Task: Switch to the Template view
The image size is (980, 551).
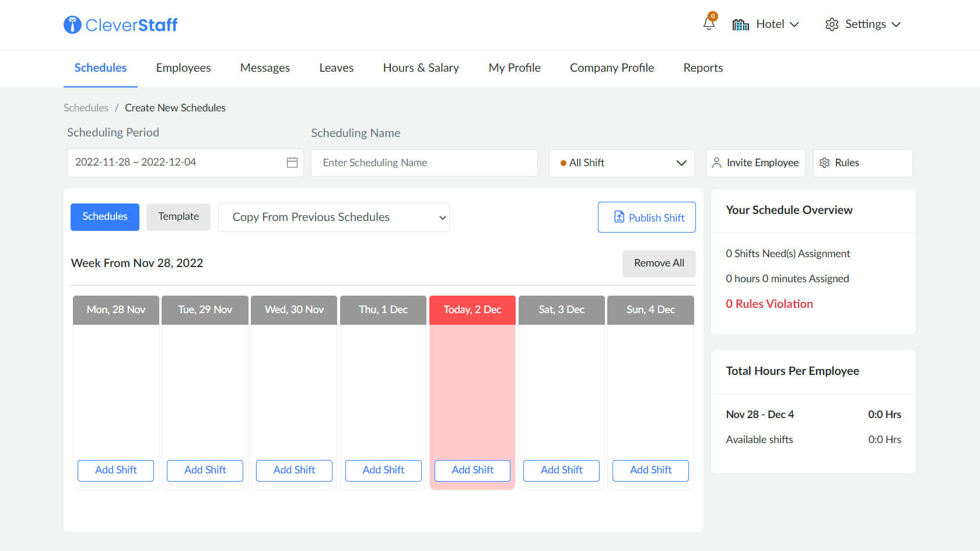Action: pos(178,217)
